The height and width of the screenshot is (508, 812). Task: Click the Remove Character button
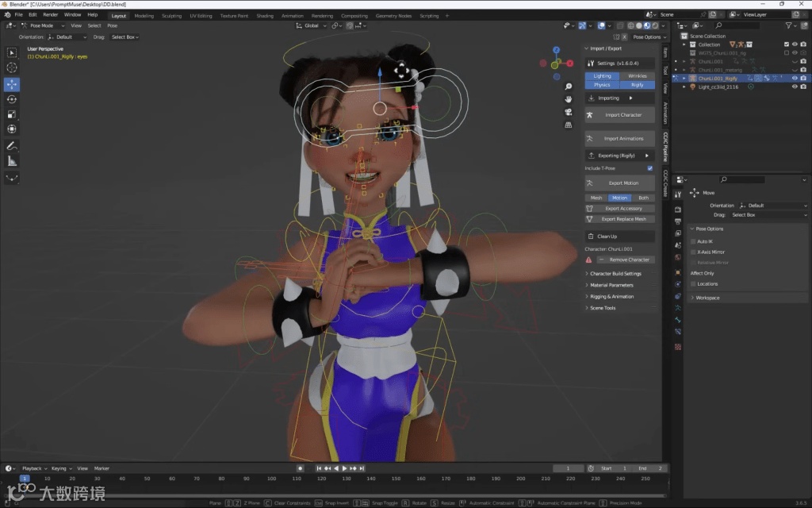626,260
